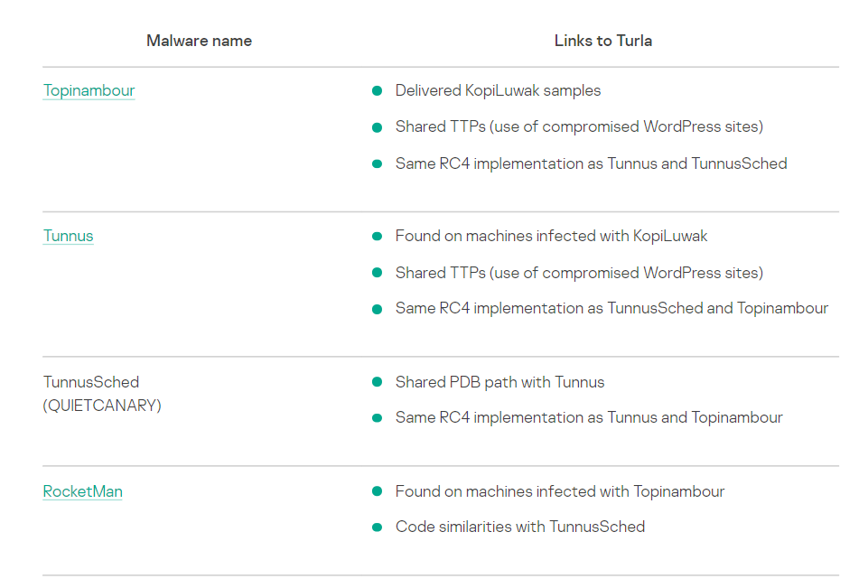Click the 'Shared PDB path with Tunnus' text
This screenshot has width=868, height=588.
coord(499,382)
